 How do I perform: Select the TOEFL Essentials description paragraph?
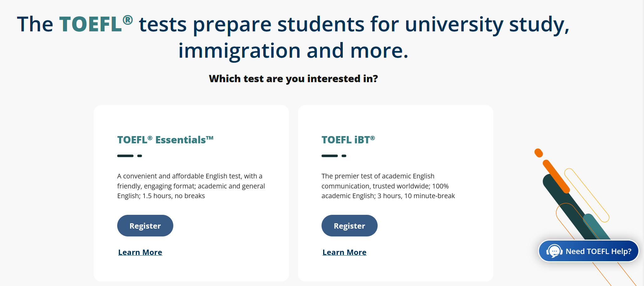(x=191, y=186)
